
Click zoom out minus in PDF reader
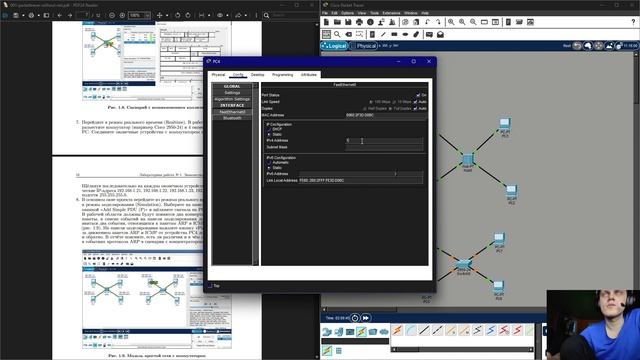click(112, 15)
